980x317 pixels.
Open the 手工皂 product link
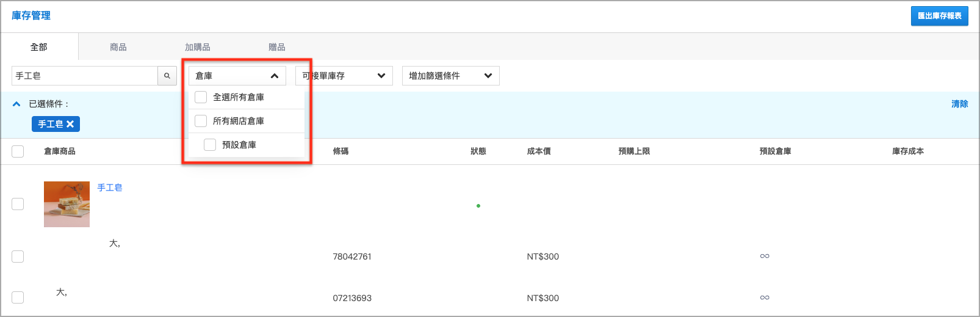pos(110,188)
